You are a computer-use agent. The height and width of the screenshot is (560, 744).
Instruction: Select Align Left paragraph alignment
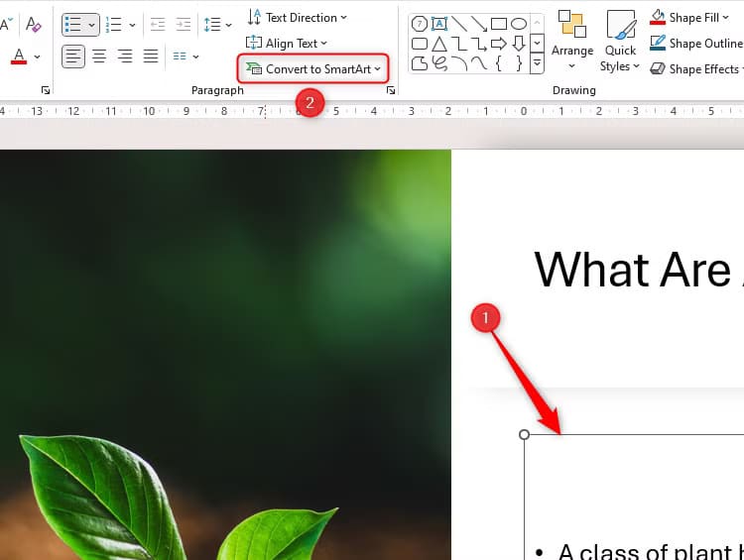(x=73, y=56)
